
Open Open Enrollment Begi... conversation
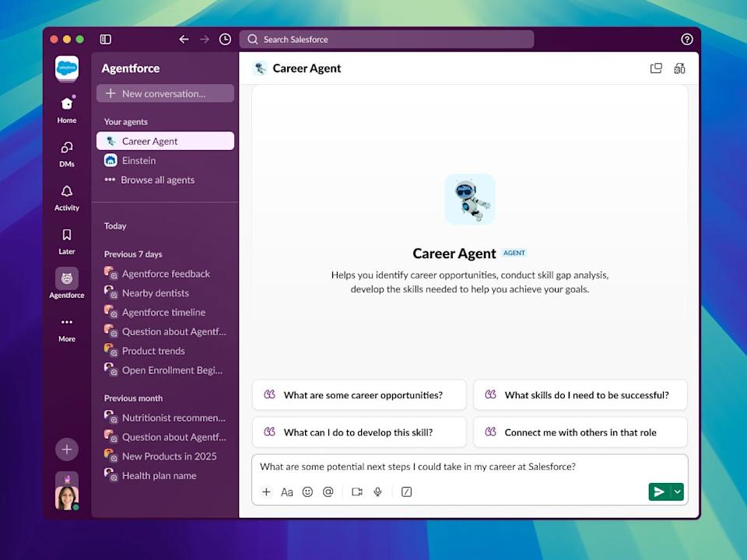(165, 370)
